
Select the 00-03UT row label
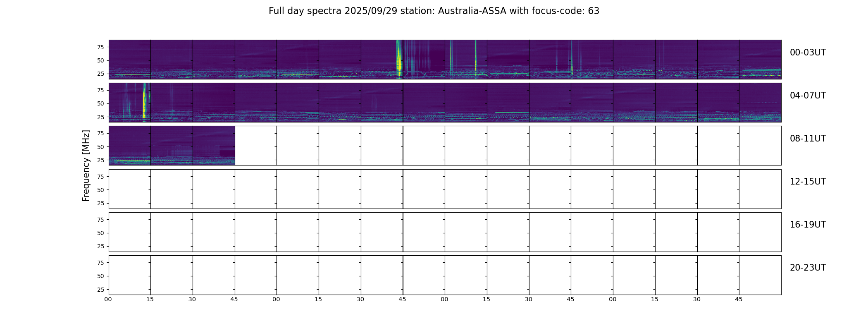[x=807, y=53]
